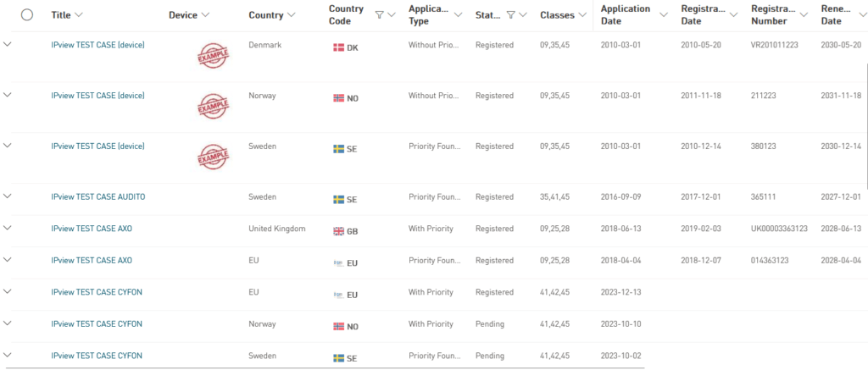The height and width of the screenshot is (392, 868).
Task: Open the Title column sort chevron
Action: point(79,15)
